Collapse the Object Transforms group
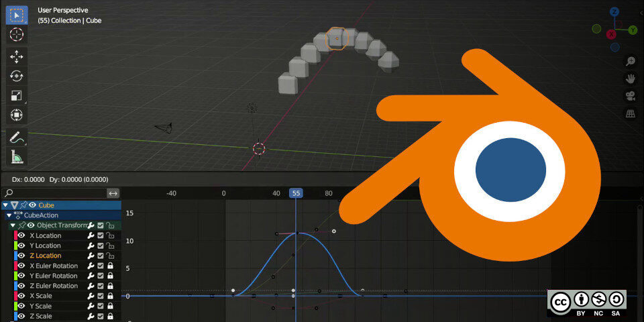The width and height of the screenshot is (644, 322). point(12,225)
